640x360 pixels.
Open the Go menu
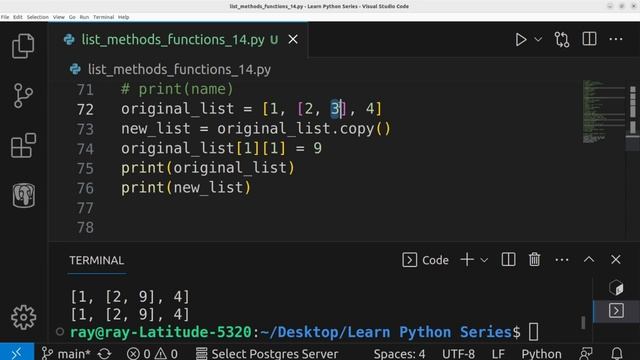[x=72, y=17]
